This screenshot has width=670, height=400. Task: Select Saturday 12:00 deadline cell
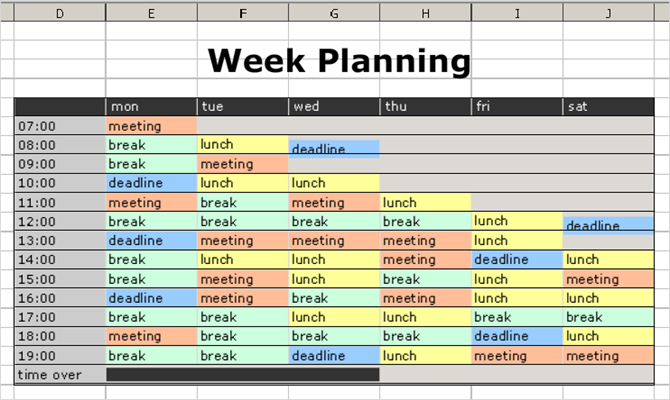pos(608,225)
